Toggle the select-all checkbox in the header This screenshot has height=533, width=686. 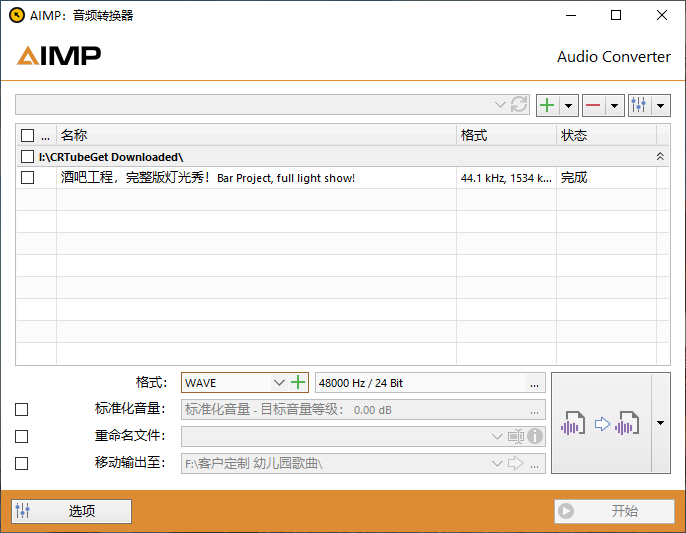click(28, 135)
